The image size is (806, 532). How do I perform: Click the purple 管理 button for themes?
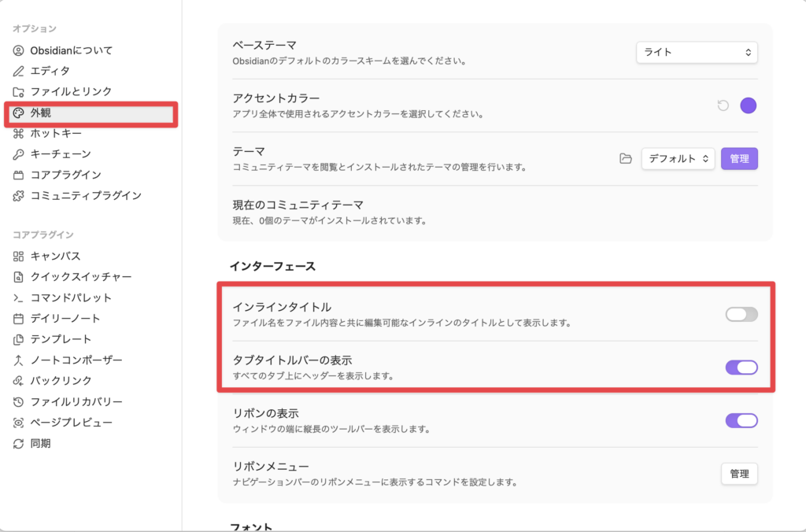(739, 158)
